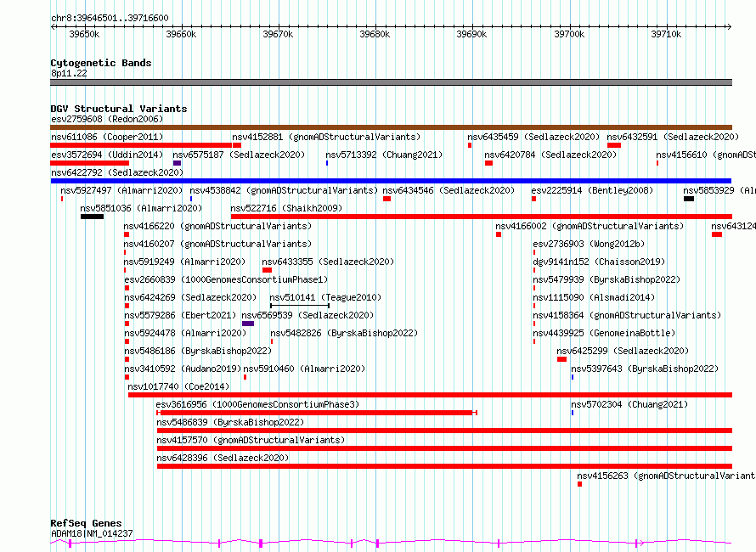This screenshot has height=552, width=756.
Task: Open the ADAM18|NM_014237 gene label
Action: tap(92, 533)
